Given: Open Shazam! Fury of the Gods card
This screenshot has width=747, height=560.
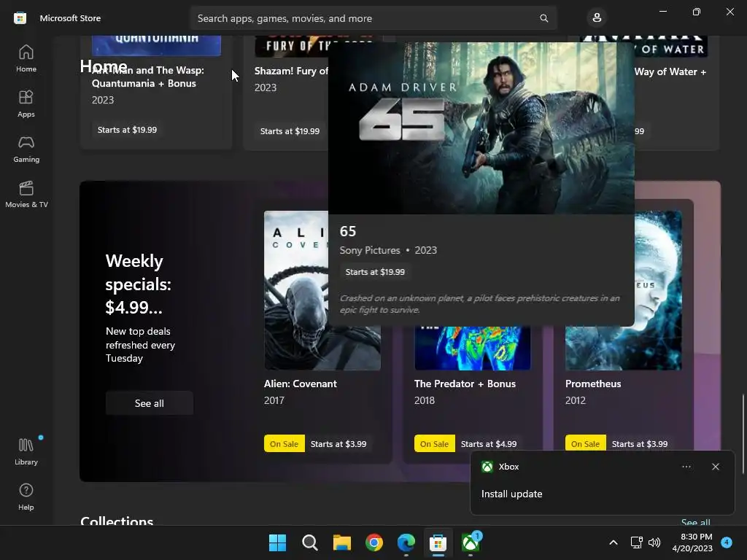Looking at the screenshot, I should click(286, 93).
